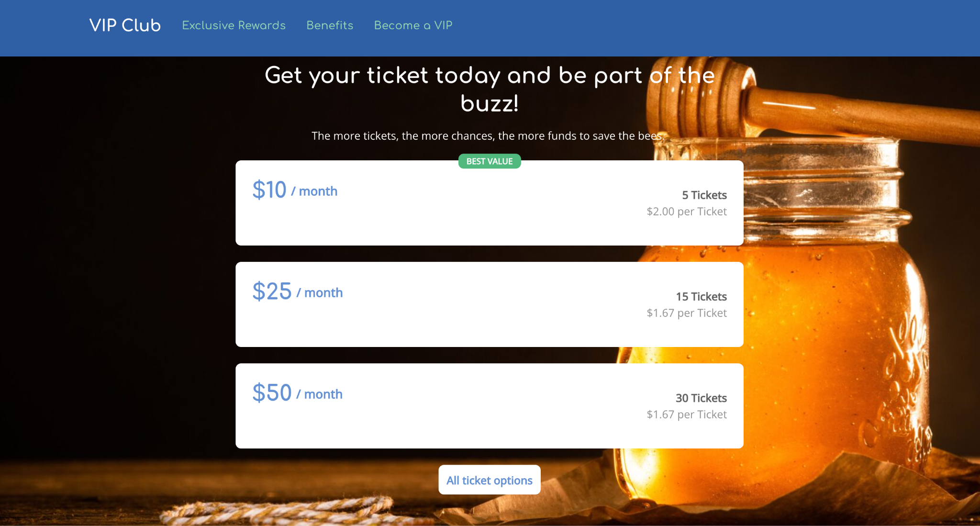Select the $25 / month ticket plan
The height and width of the screenshot is (526, 980).
point(489,304)
